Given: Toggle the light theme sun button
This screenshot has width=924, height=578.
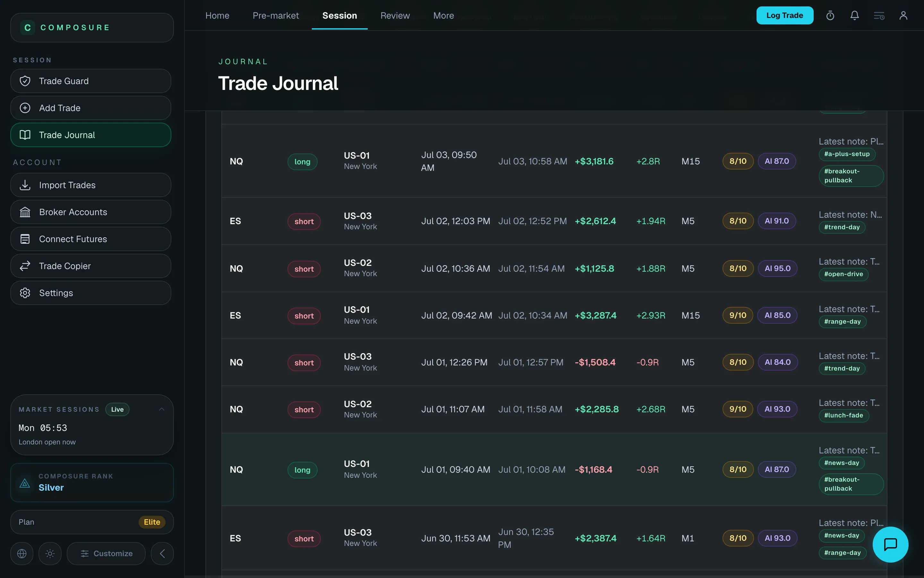Looking at the screenshot, I should coord(50,554).
